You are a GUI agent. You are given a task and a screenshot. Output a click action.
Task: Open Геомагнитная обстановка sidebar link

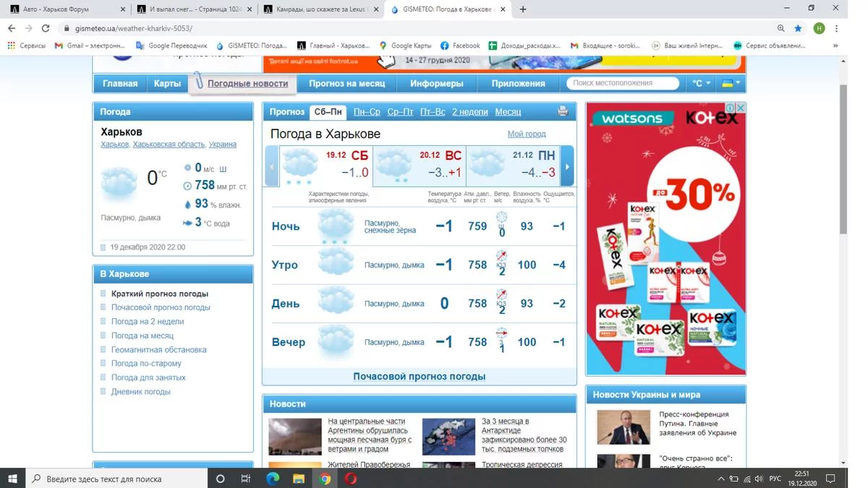159,350
